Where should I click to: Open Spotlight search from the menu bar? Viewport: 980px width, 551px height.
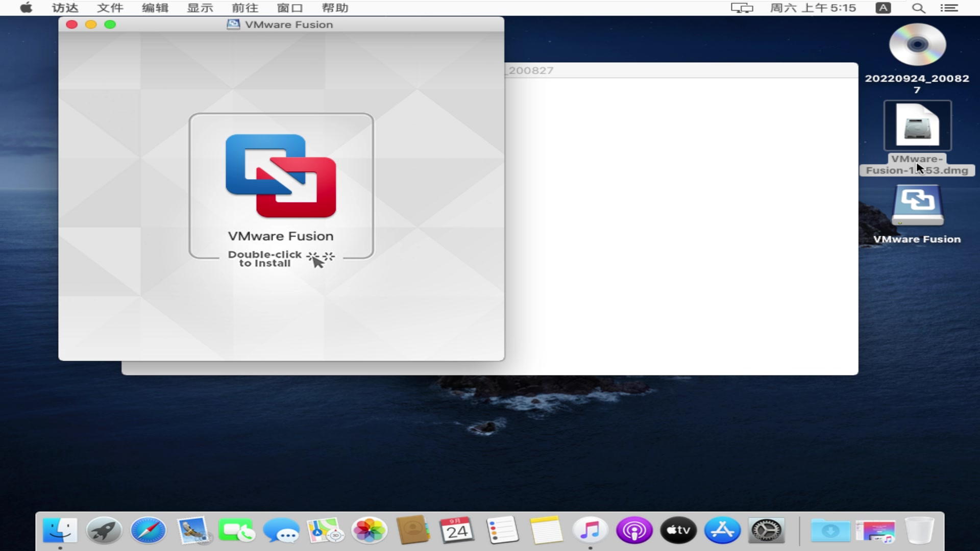pos(918,8)
